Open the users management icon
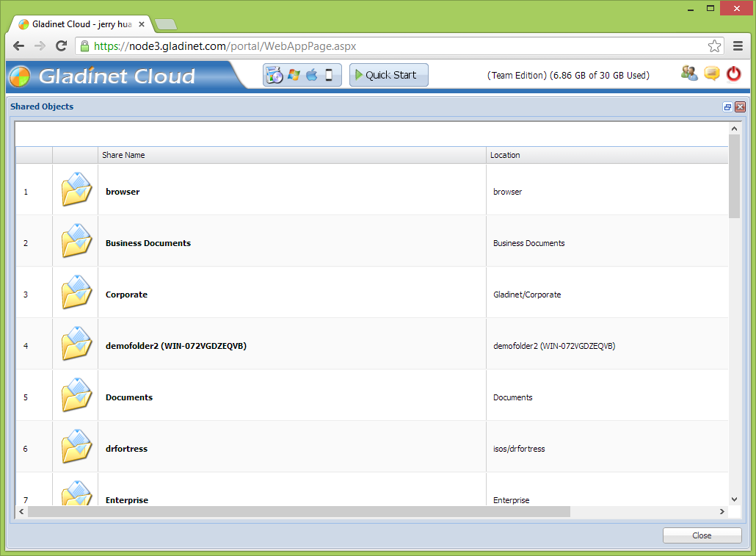 689,73
